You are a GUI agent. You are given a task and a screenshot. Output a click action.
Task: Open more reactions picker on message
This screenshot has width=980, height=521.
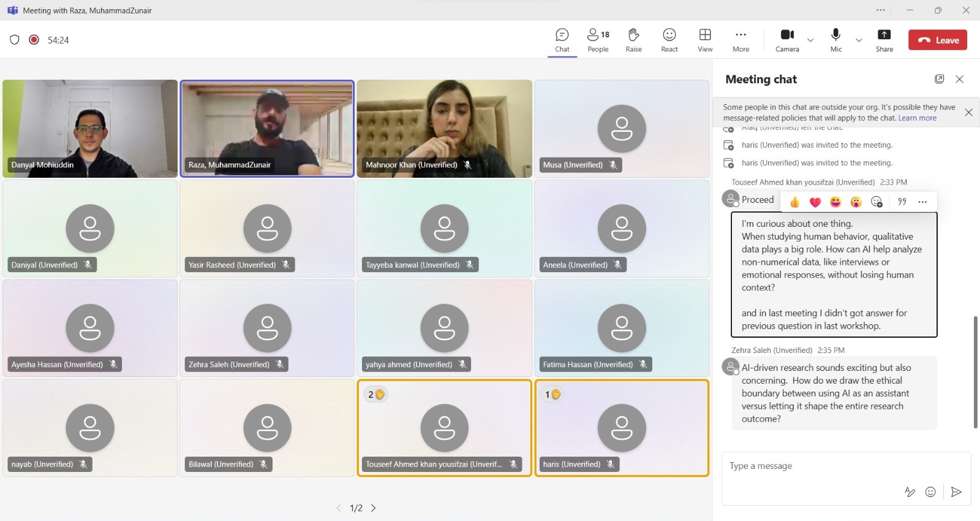877,202
